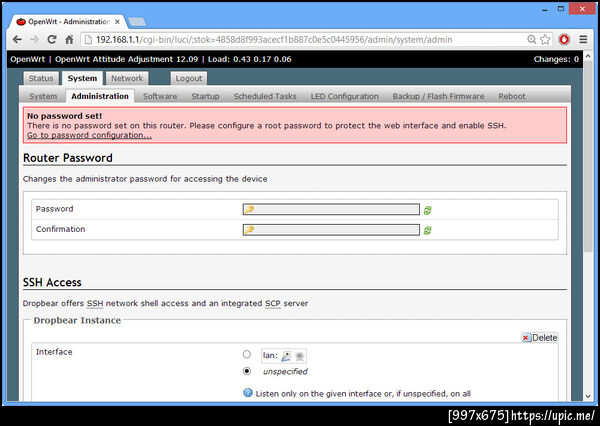Close the OpenWrt Administration browser tab
Image resolution: width=600 pixels, height=426 pixels.
tap(117, 22)
